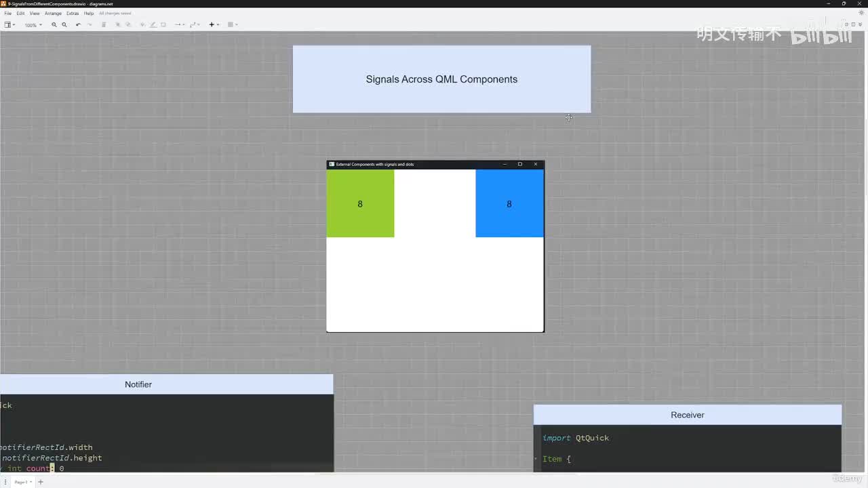Click the diagram file name in the title bar
Viewport: 868px width, 488px height.
coord(60,3)
